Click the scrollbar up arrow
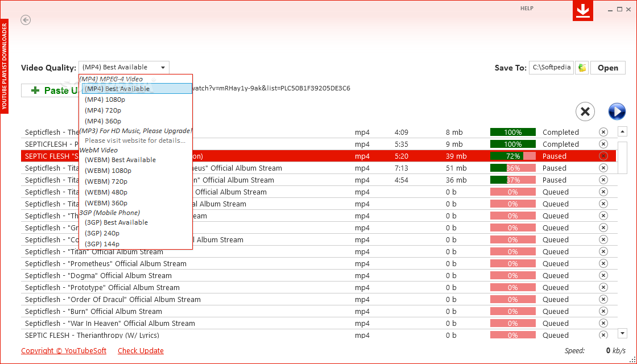 tap(622, 131)
